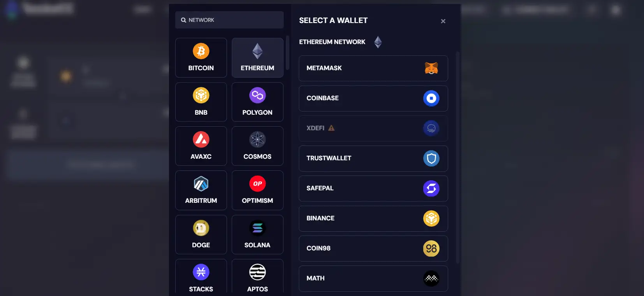644x296 pixels.
Task: Choose the Solana network icon
Action: 257,228
